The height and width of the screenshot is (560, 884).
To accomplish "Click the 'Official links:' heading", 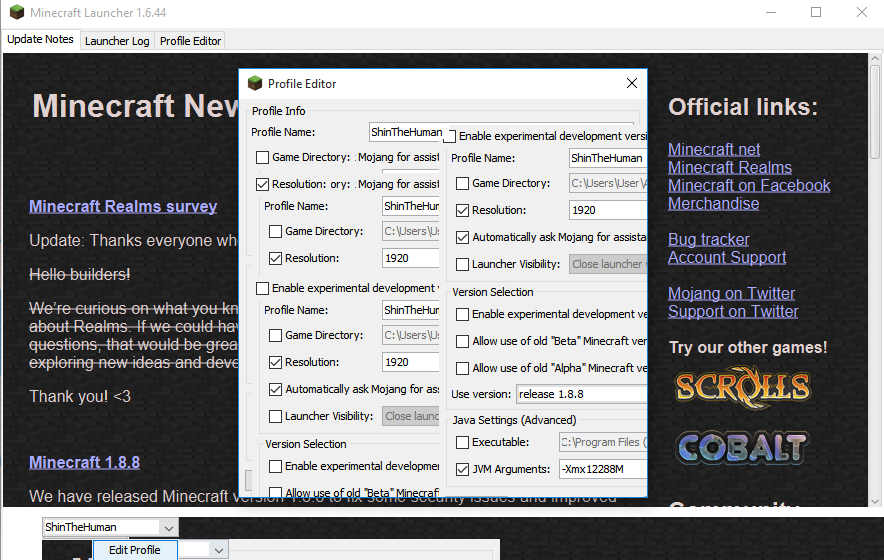I will [742, 107].
